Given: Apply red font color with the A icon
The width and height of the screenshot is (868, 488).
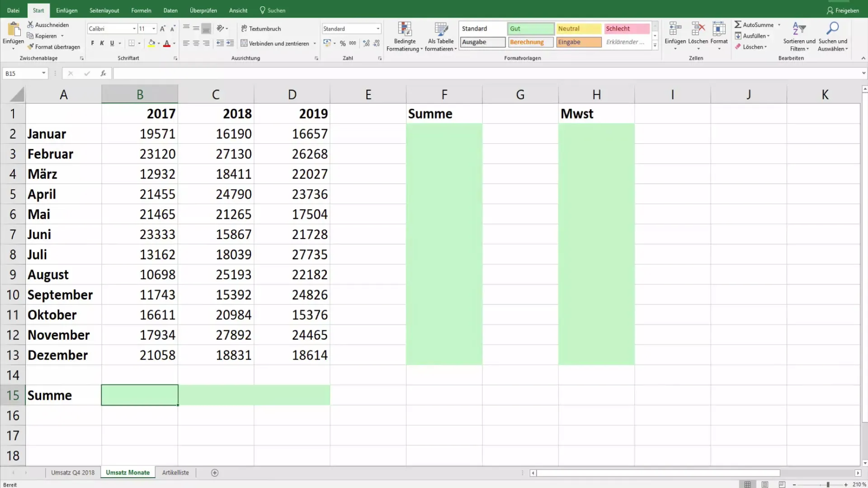Looking at the screenshot, I should click(x=167, y=43).
